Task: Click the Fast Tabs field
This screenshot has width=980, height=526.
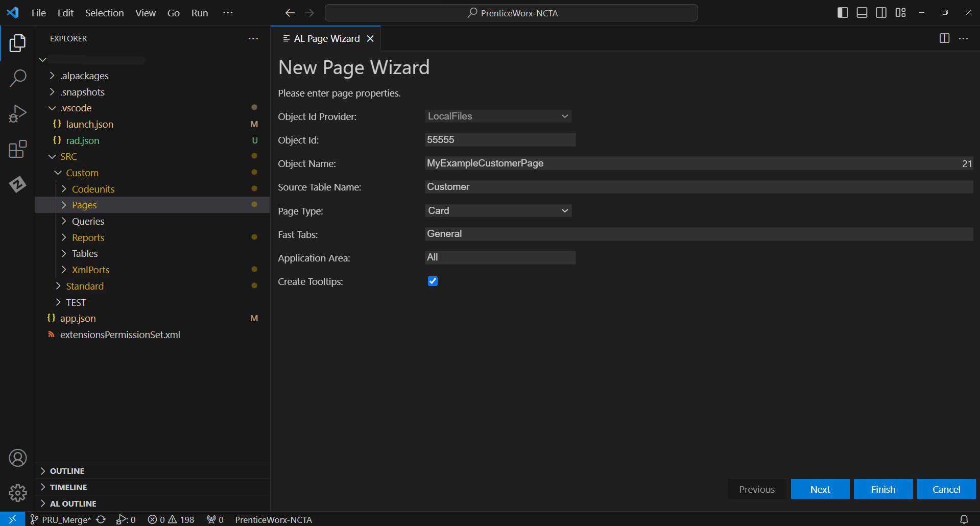Action: pyautogui.click(x=699, y=234)
